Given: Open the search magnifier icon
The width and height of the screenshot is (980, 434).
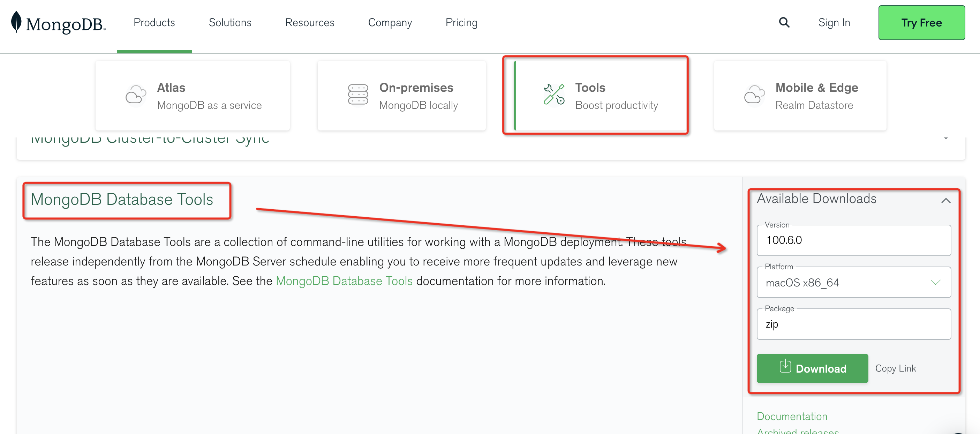Looking at the screenshot, I should (x=784, y=22).
